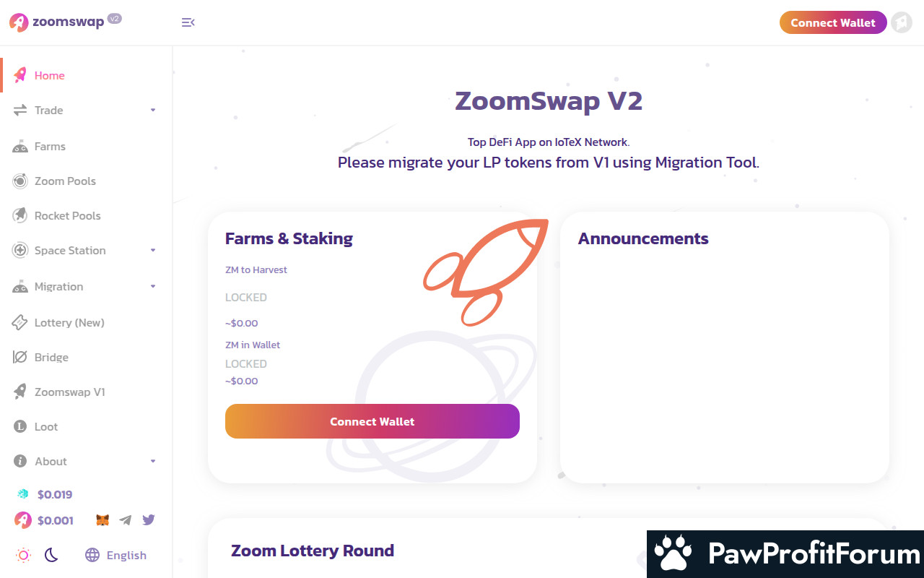Expand the Space Station submenu
The image size is (924, 578).
click(x=153, y=250)
